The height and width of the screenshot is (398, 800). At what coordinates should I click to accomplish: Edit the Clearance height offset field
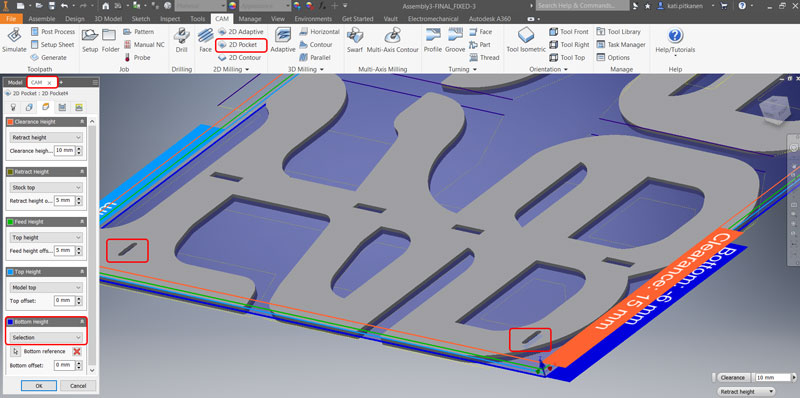click(64, 151)
